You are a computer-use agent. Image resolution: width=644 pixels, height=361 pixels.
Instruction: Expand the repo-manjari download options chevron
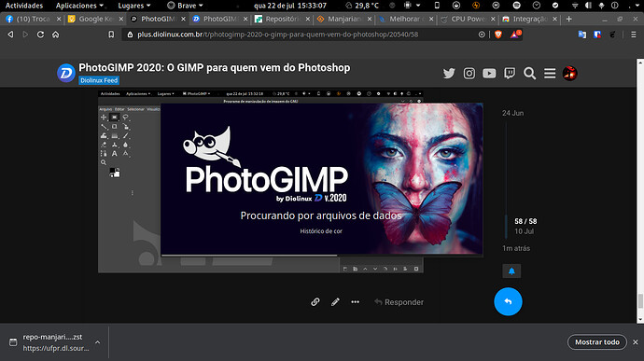click(97, 342)
